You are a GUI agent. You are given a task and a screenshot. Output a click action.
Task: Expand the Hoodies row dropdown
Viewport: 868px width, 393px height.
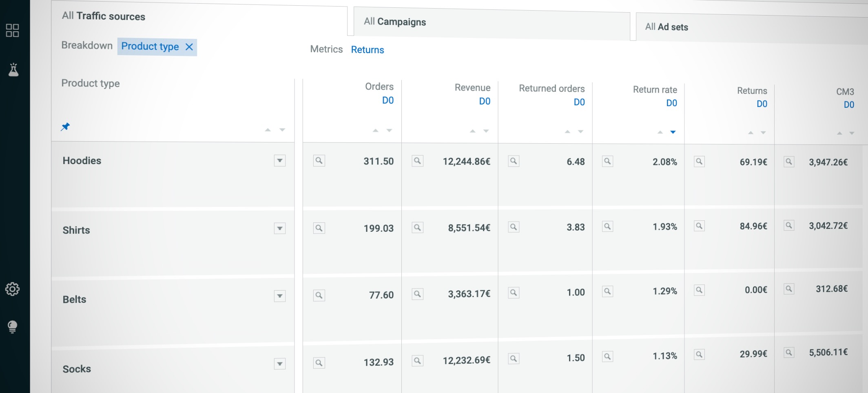click(x=280, y=161)
